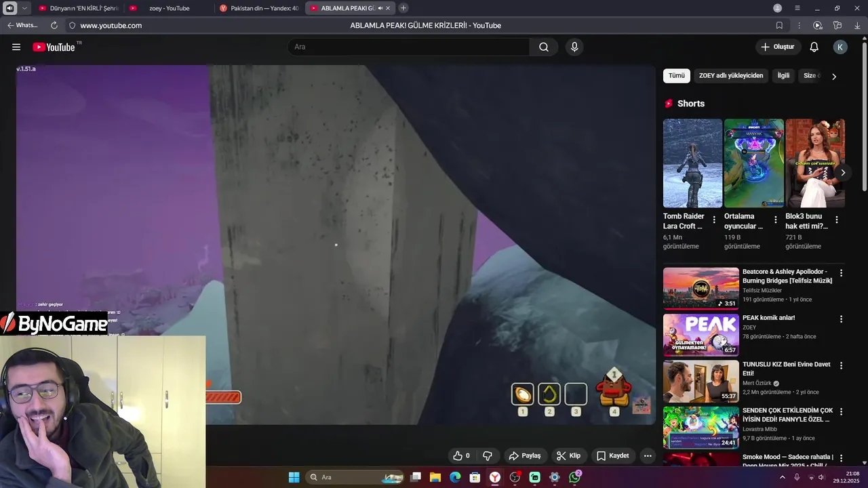Open Microsoft Store from the taskbar
This screenshot has width=868, height=488.
pyautogui.click(x=475, y=477)
